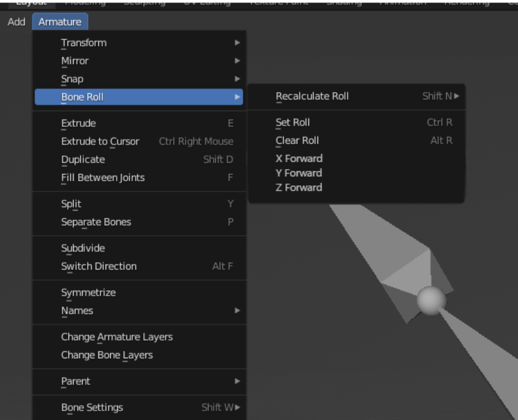The width and height of the screenshot is (518, 420).
Task: Open the Add menu
Action: pyautogui.click(x=16, y=22)
